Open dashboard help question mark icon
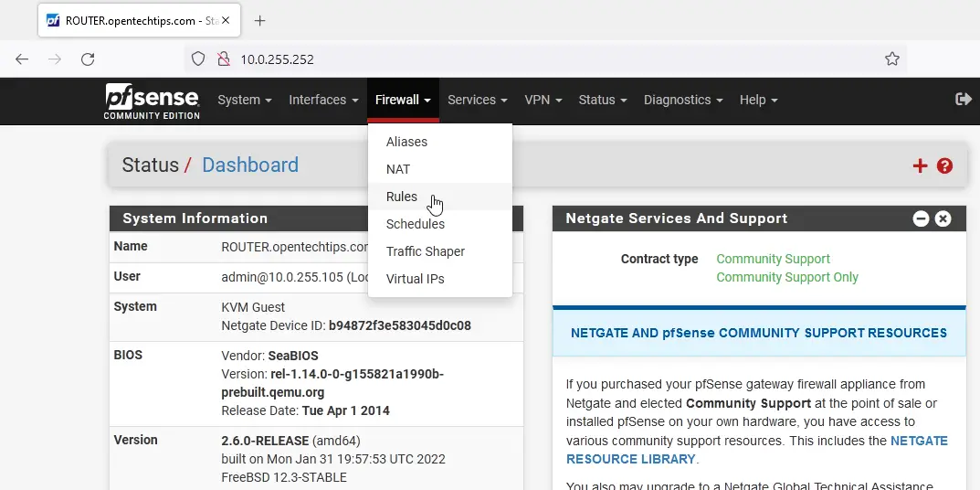Screen dimensions: 980x490 coord(944,165)
